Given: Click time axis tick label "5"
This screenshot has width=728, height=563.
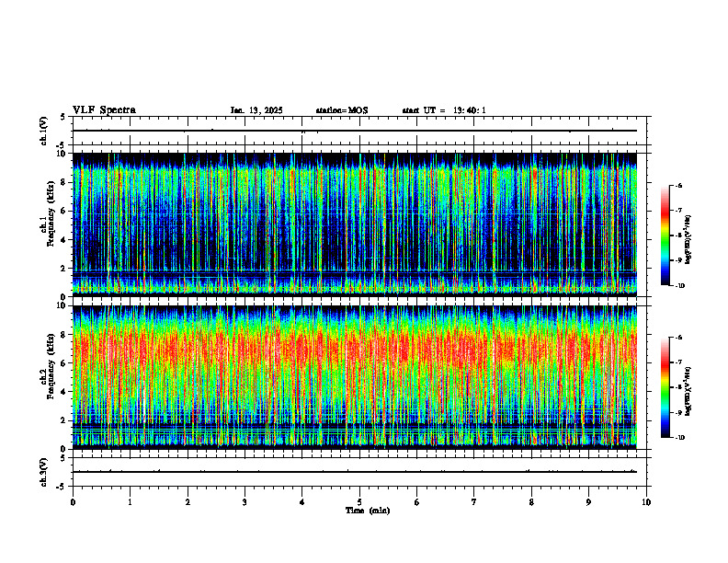Looking at the screenshot, I should [x=359, y=502].
